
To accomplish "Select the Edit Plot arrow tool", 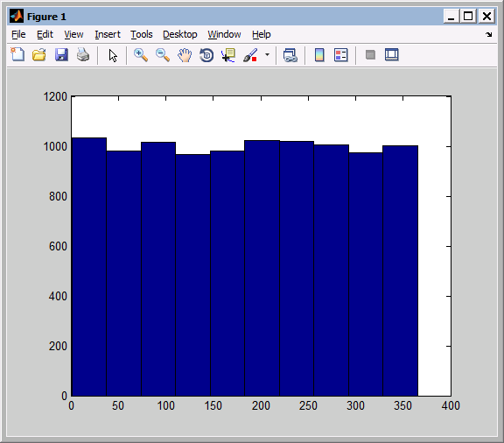I will pyautogui.click(x=113, y=55).
